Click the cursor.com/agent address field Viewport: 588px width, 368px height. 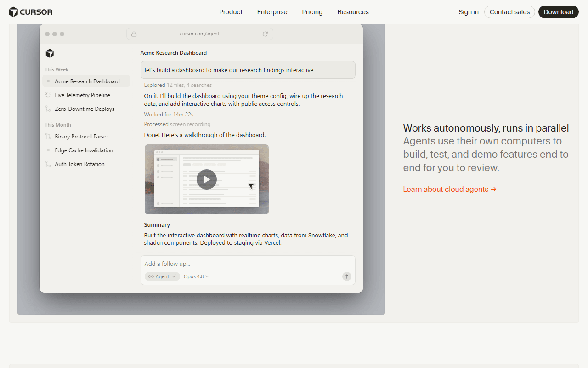tap(200, 34)
